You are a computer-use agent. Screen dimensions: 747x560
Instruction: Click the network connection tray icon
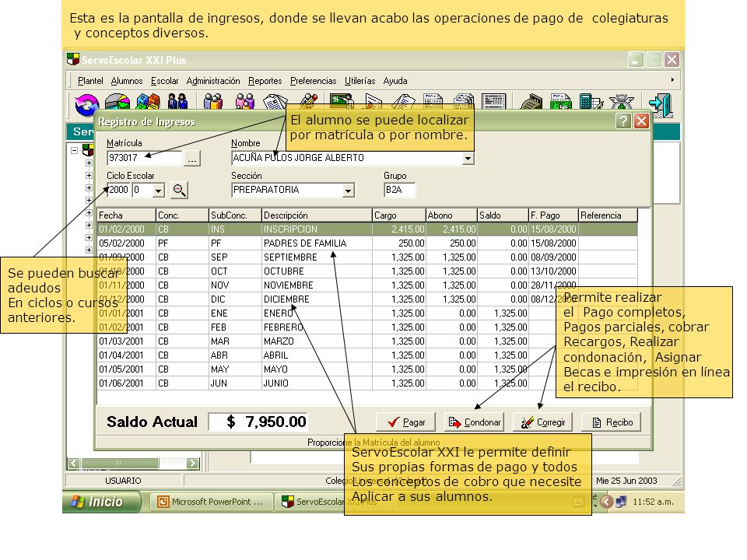click(620, 502)
